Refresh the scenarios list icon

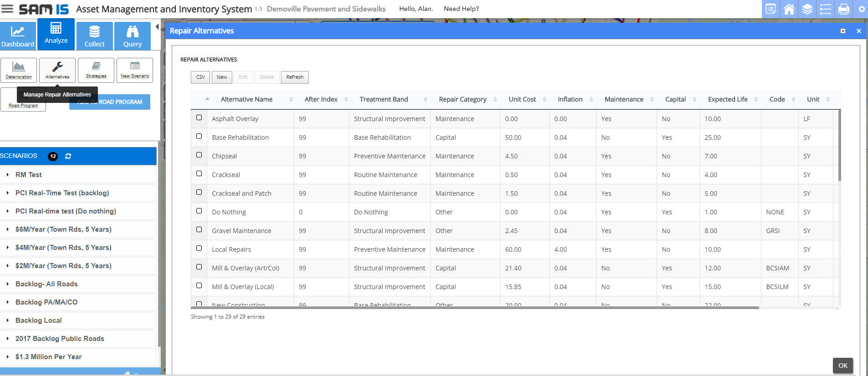(68, 156)
